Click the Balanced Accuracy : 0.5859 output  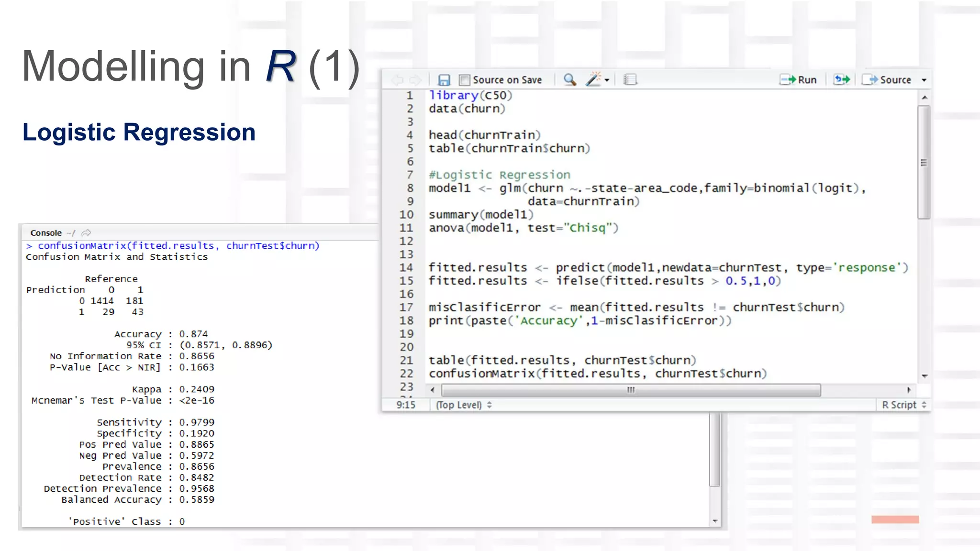(x=138, y=499)
